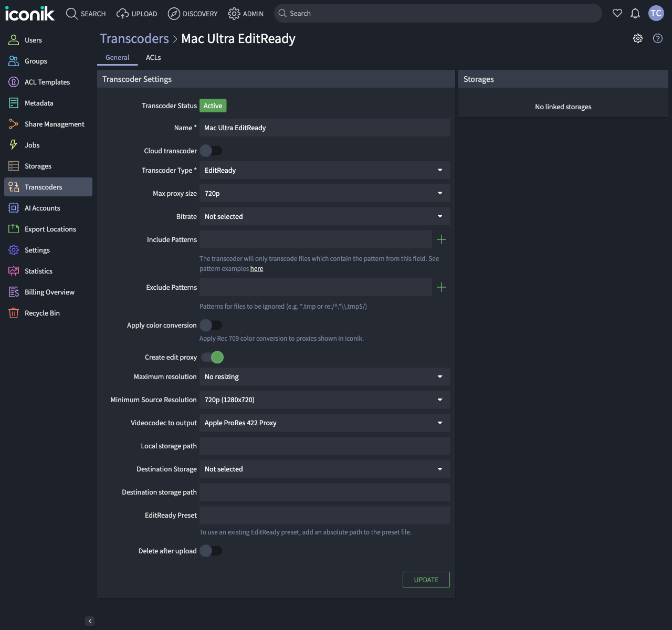Open the help question mark icon
672x630 pixels.
tap(658, 38)
